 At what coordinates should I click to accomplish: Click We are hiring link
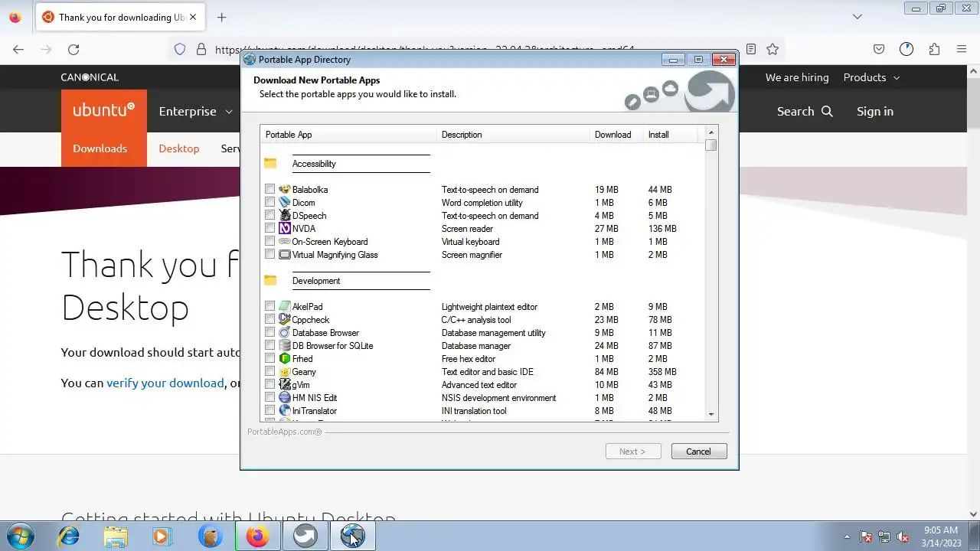point(797,77)
